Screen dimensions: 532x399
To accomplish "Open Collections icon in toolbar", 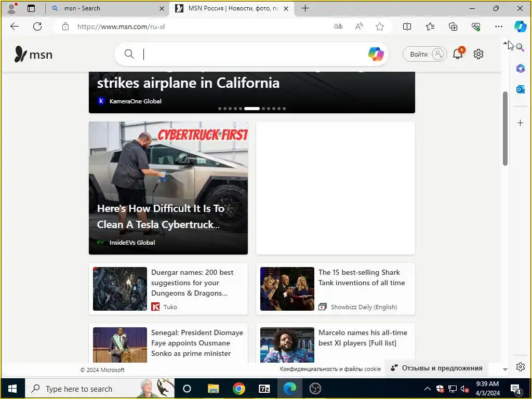I will 453,26.
